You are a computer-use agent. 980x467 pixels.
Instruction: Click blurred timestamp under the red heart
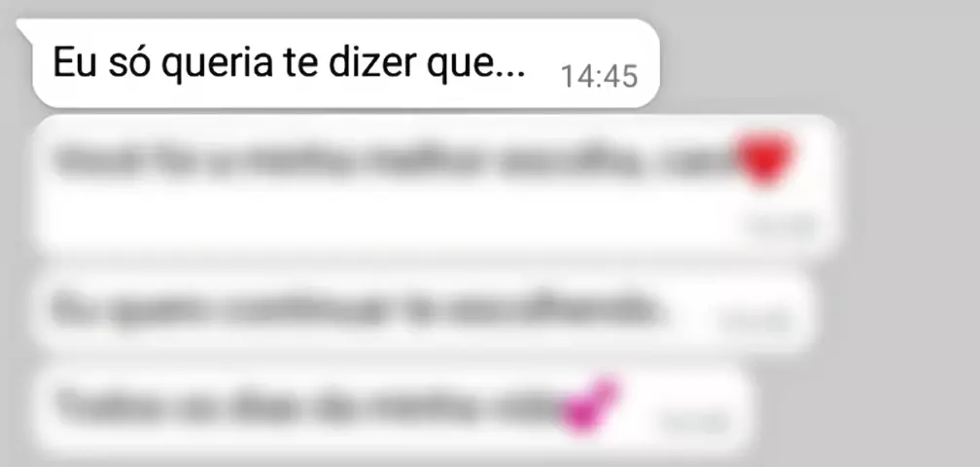[780, 227]
